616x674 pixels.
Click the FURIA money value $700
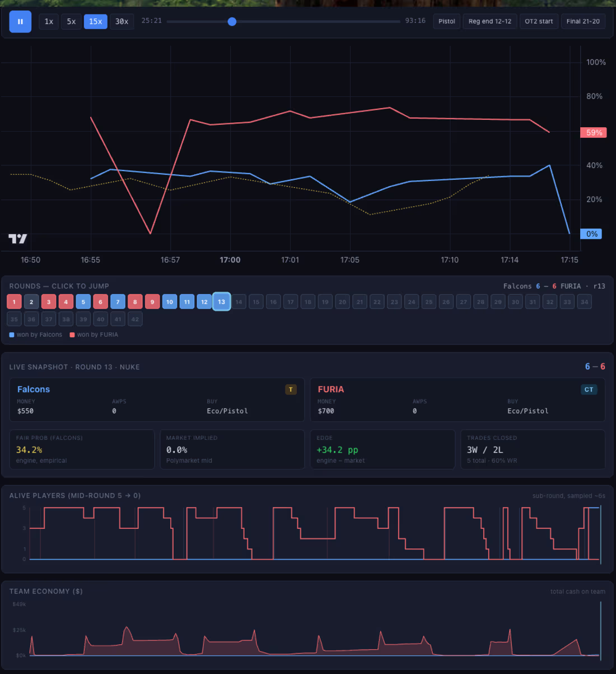click(326, 411)
